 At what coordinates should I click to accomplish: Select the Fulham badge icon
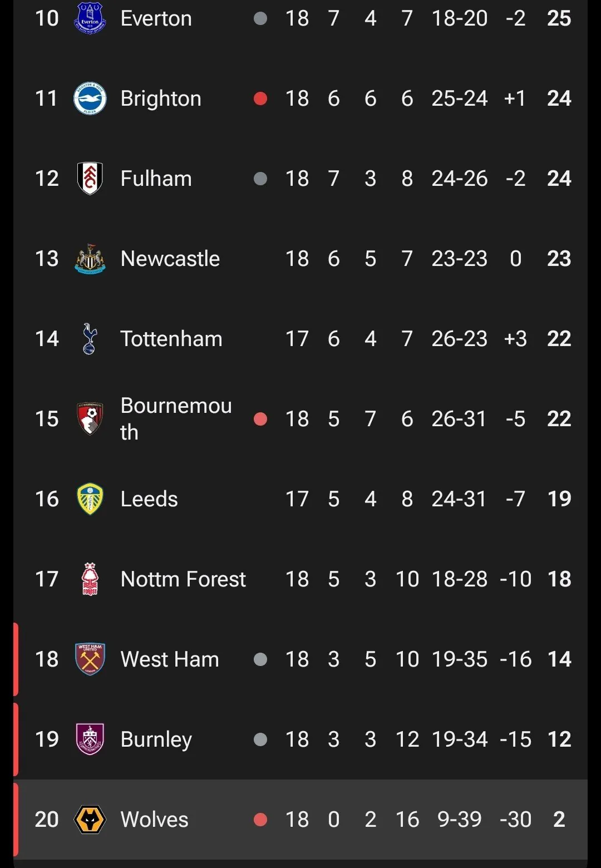(90, 179)
